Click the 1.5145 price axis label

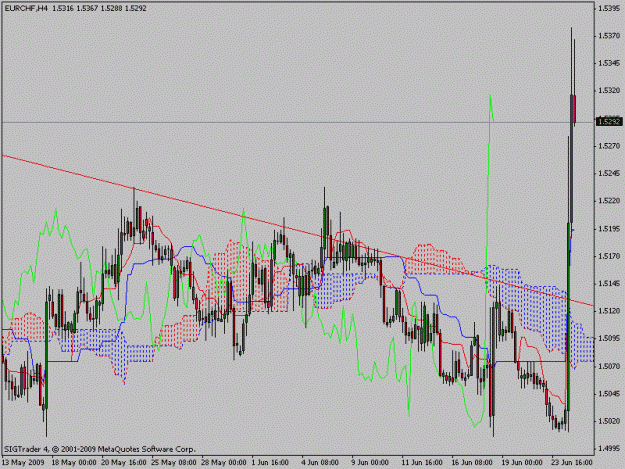point(609,283)
